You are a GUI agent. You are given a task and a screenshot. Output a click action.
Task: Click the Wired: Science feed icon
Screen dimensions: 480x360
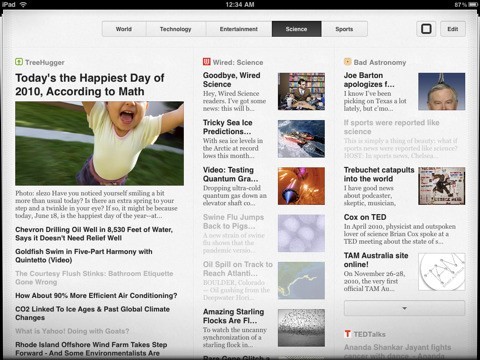pos(207,62)
